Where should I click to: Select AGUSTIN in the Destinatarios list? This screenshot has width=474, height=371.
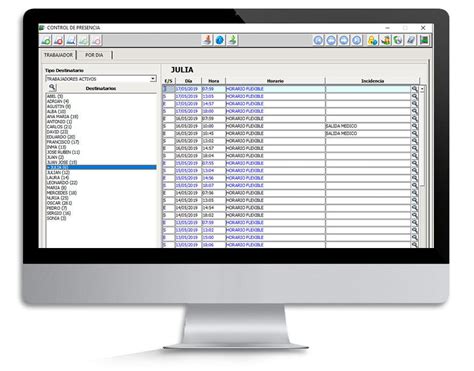coord(59,106)
